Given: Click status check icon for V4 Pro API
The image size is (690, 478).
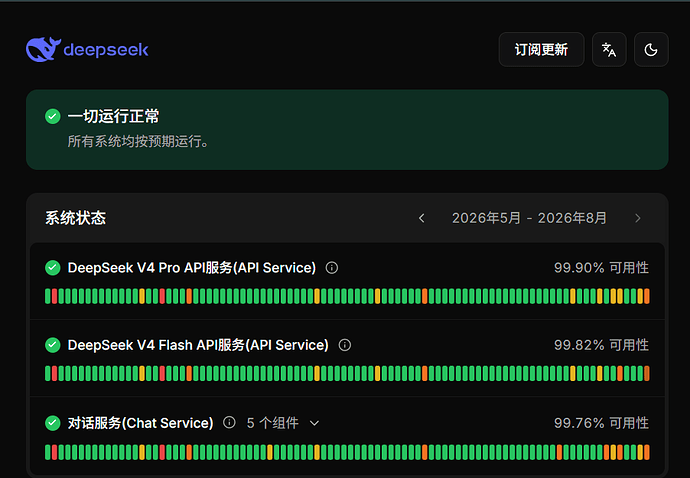Looking at the screenshot, I should coord(53,268).
